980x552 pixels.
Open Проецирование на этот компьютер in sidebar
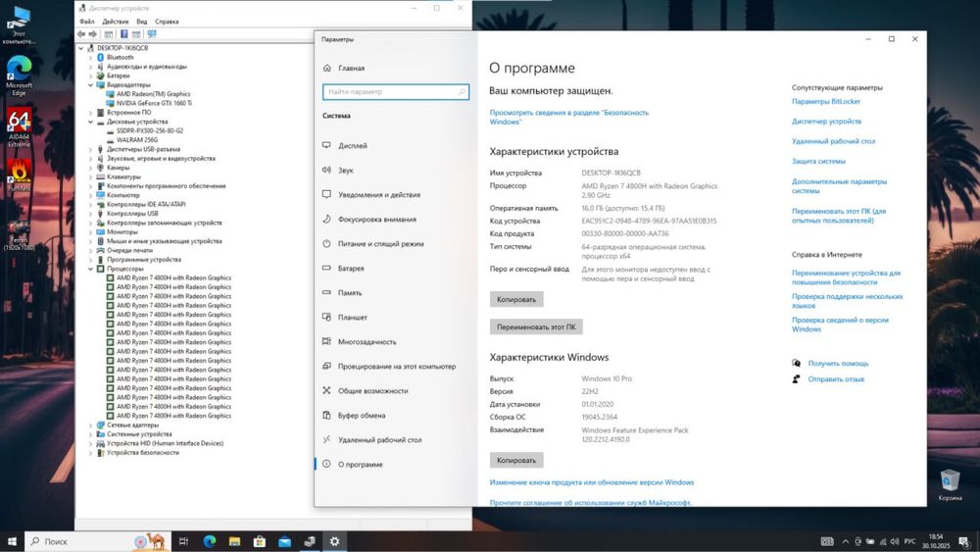tap(397, 367)
